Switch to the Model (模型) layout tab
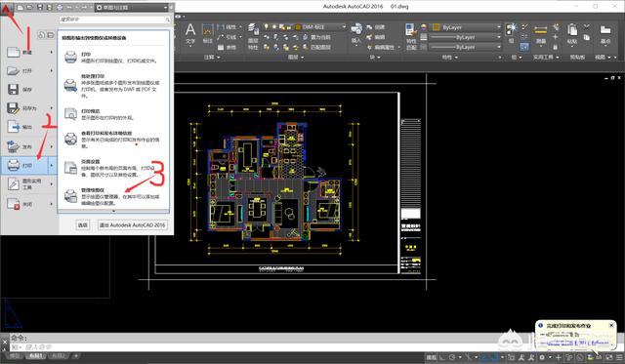The image size is (625, 364). [15, 355]
